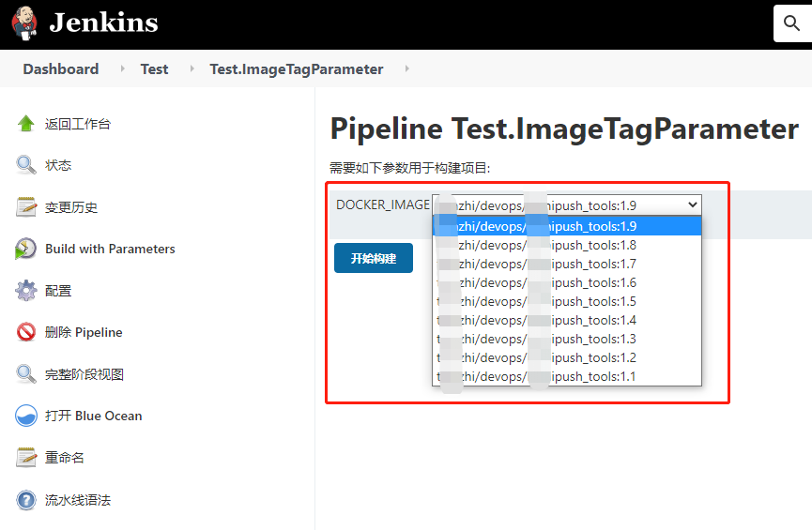Open the Test breadcrumb link
Image resolution: width=812 pixels, height=530 pixels.
click(x=154, y=68)
